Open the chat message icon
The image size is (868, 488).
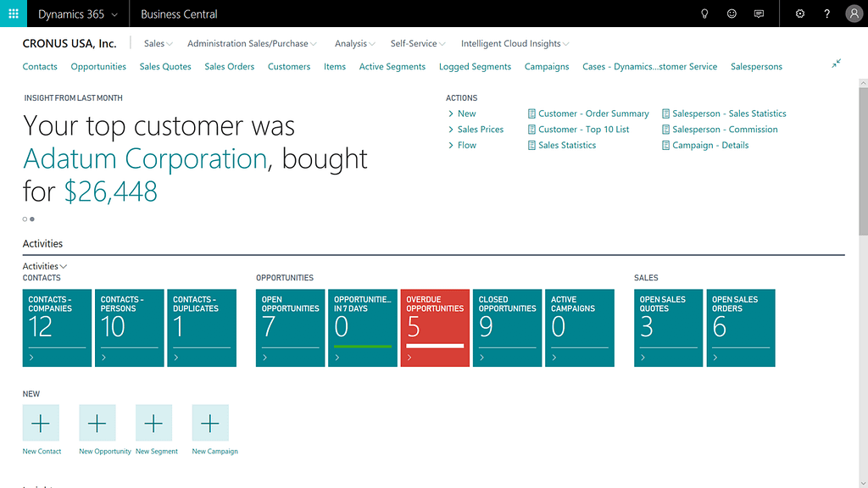click(759, 14)
